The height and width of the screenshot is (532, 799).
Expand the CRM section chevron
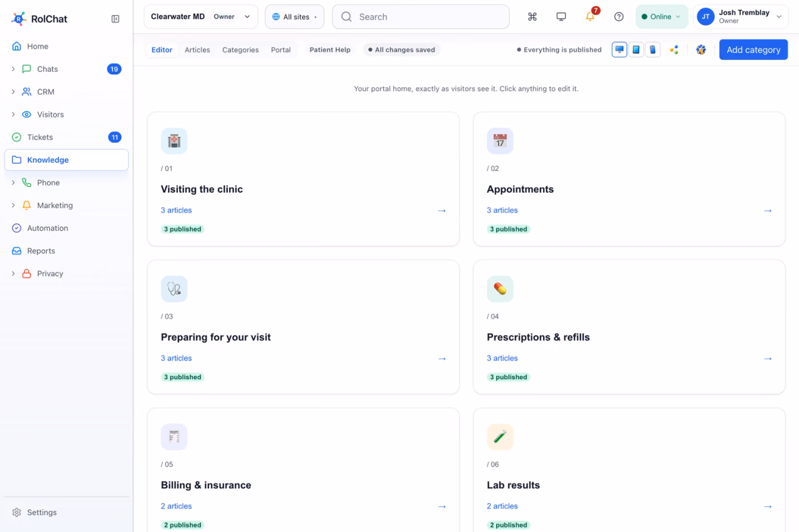(x=13, y=92)
